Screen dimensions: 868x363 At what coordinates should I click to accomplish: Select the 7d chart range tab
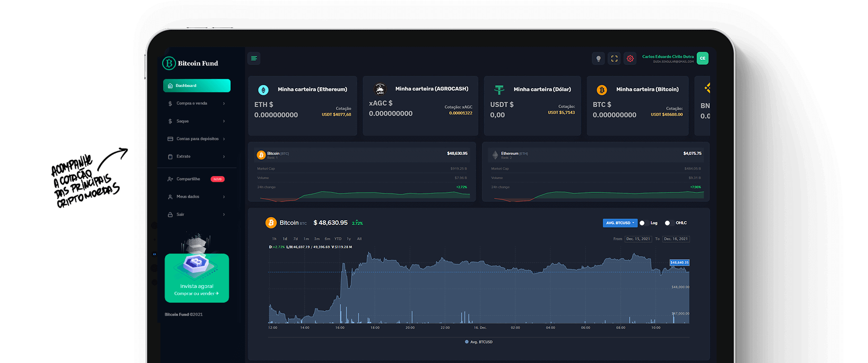(x=295, y=239)
